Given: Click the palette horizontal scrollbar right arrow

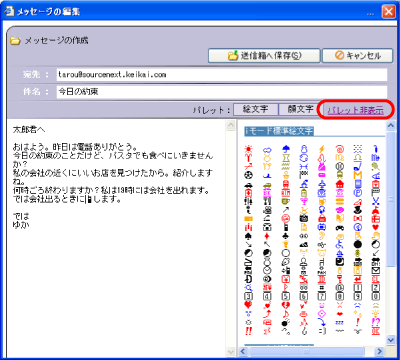Looking at the screenshot, I should (379, 351).
